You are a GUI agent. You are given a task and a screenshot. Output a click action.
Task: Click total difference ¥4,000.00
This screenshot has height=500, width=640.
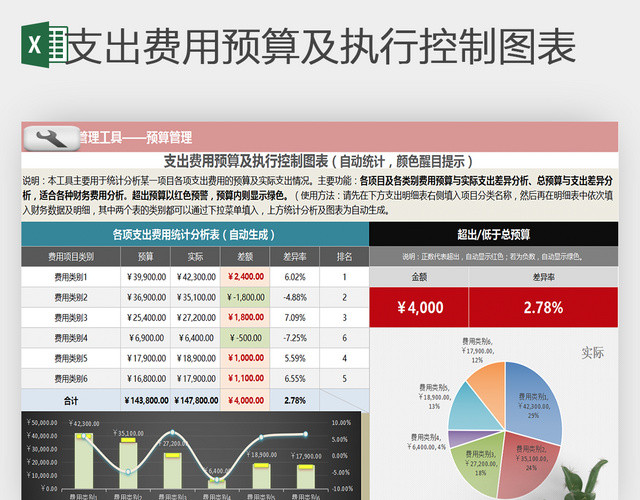pyautogui.click(x=246, y=401)
